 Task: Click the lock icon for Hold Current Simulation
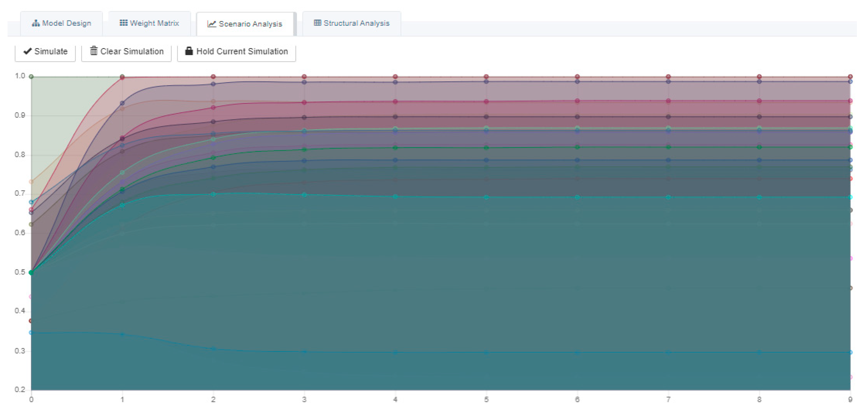point(189,51)
